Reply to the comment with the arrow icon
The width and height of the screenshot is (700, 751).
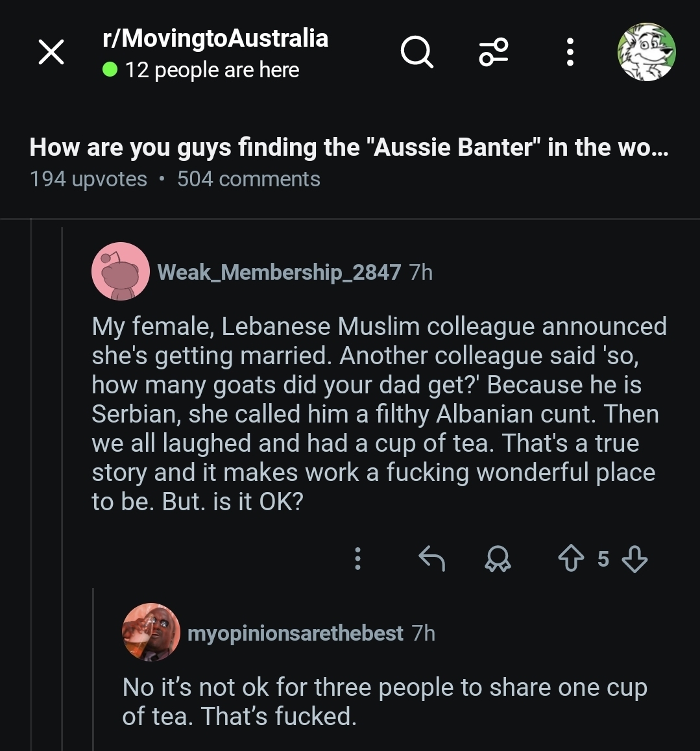pyautogui.click(x=432, y=558)
